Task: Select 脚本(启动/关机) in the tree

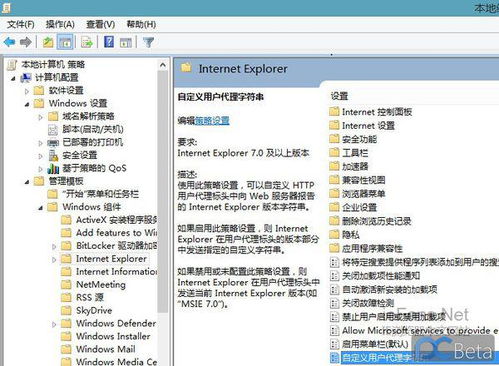Action: pyautogui.click(x=86, y=129)
